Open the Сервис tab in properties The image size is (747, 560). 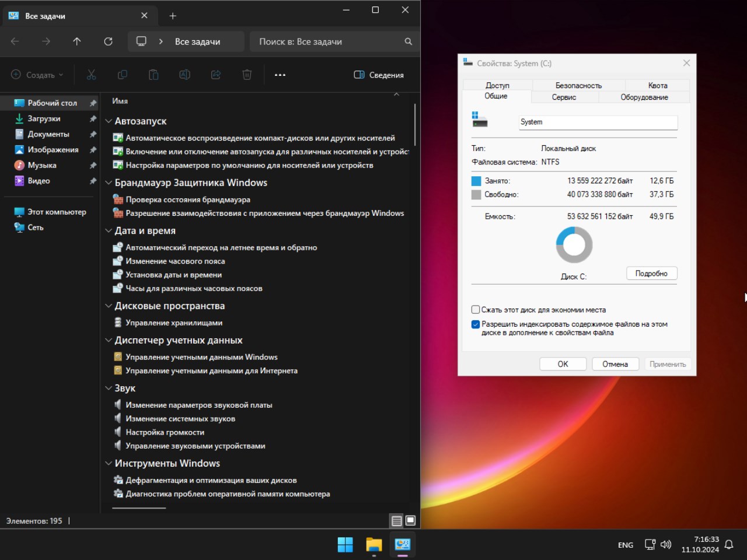564,97
